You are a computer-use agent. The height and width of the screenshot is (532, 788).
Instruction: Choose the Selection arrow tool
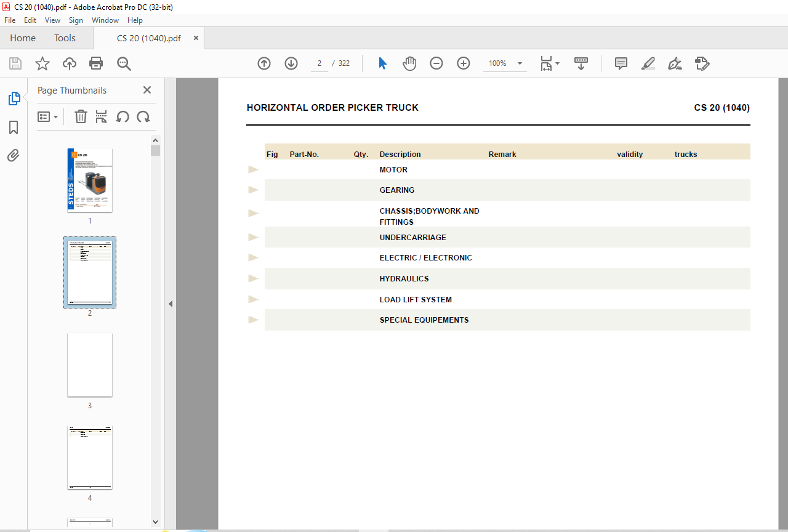coord(382,63)
